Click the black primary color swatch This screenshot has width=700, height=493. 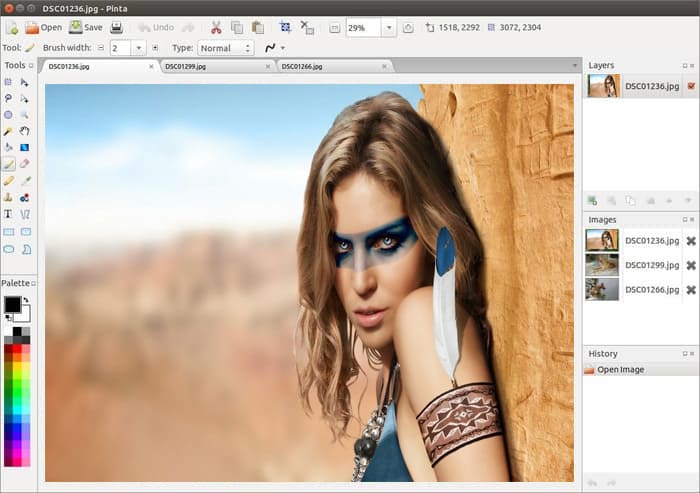[12, 304]
